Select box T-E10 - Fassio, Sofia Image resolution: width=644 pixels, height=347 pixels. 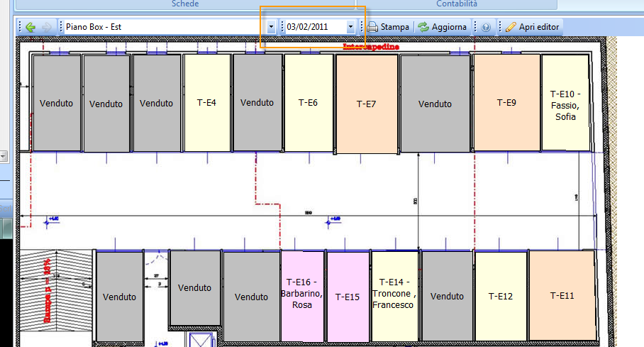click(565, 104)
